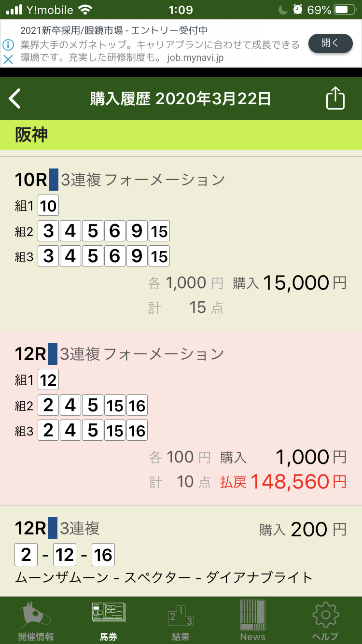The width and height of the screenshot is (362, 644).
Task: Open the ヘルプ gear icon tab
Action: [x=325, y=621]
